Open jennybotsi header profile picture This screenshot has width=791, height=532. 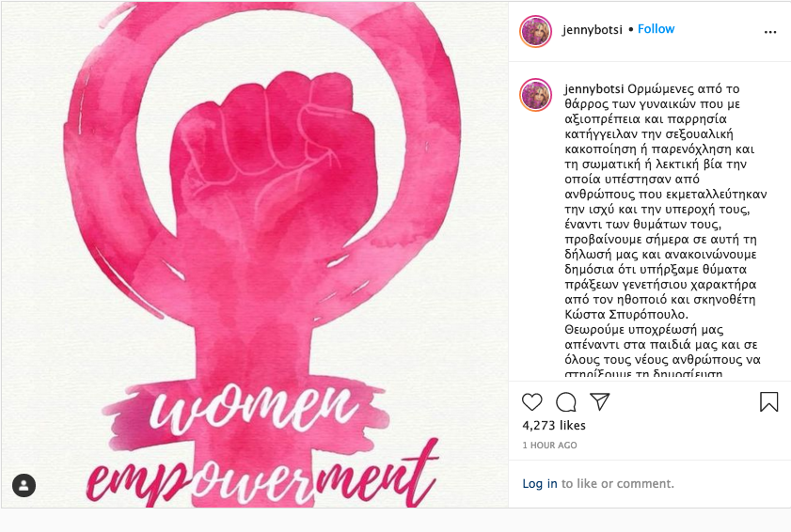(535, 31)
